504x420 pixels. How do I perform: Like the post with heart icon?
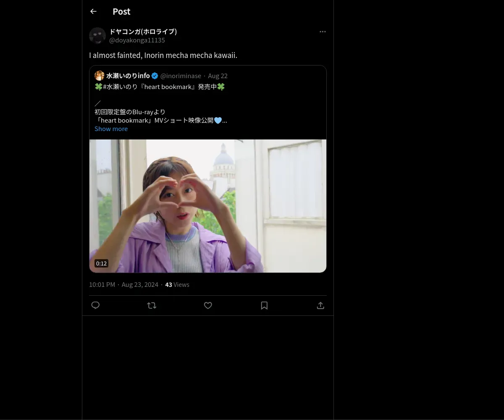(208, 305)
